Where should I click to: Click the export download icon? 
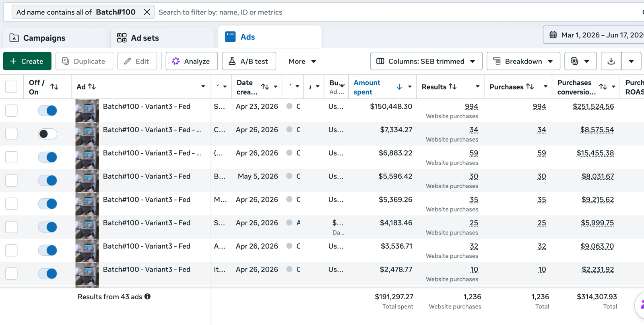[x=611, y=61]
